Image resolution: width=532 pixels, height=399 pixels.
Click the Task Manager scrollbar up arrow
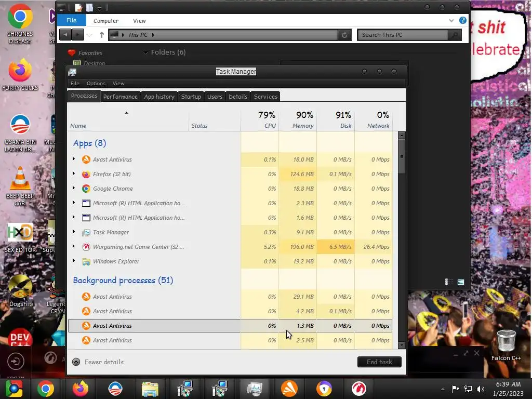point(402,136)
